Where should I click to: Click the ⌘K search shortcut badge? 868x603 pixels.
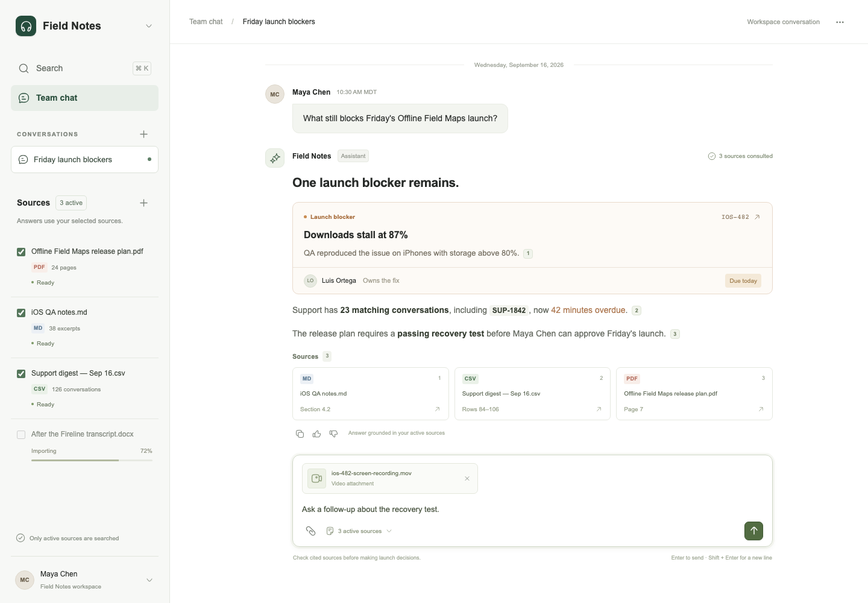[x=142, y=68]
